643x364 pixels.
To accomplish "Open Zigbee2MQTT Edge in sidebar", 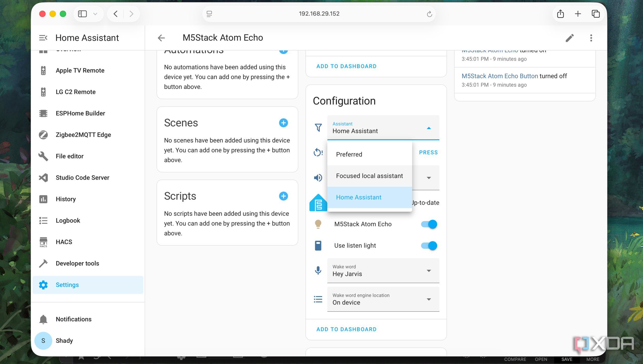I will click(88, 135).
